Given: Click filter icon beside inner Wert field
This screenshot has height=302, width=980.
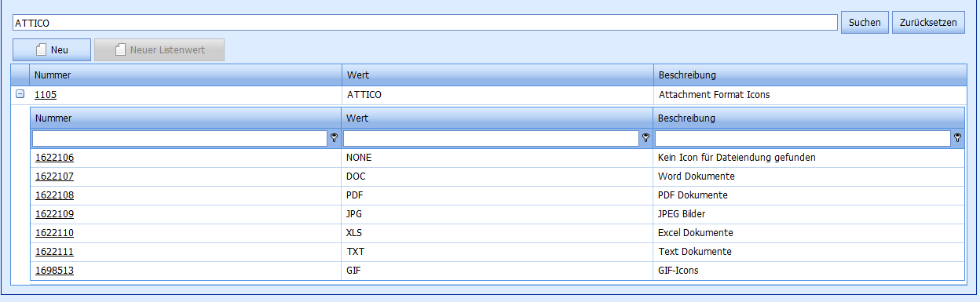Looking at the screenshot, I should (645, 138).
